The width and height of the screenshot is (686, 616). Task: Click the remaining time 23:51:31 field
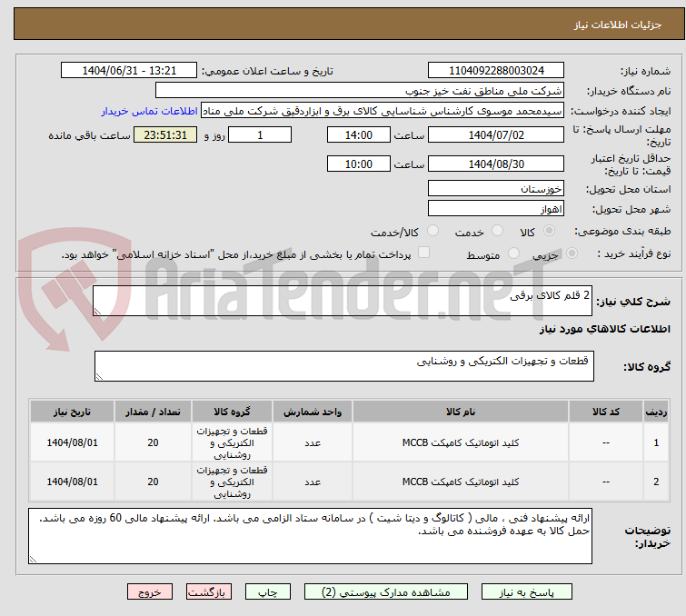(165, 134)
